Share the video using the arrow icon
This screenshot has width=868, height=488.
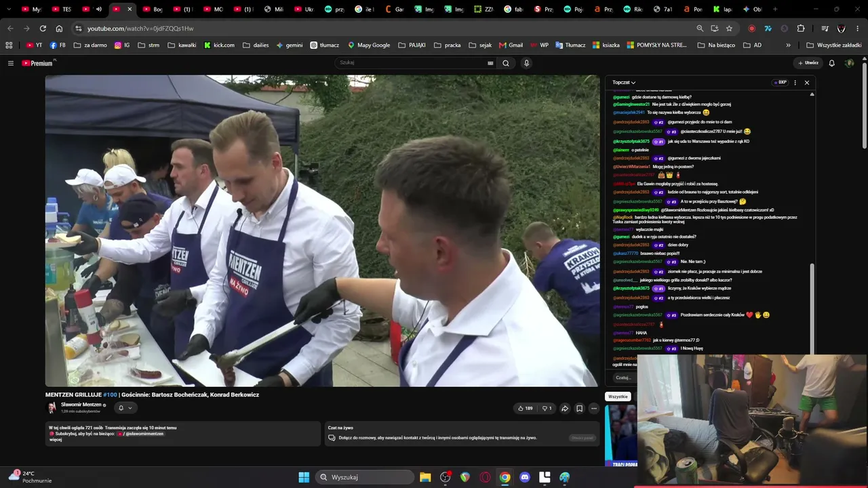[564, 408]
